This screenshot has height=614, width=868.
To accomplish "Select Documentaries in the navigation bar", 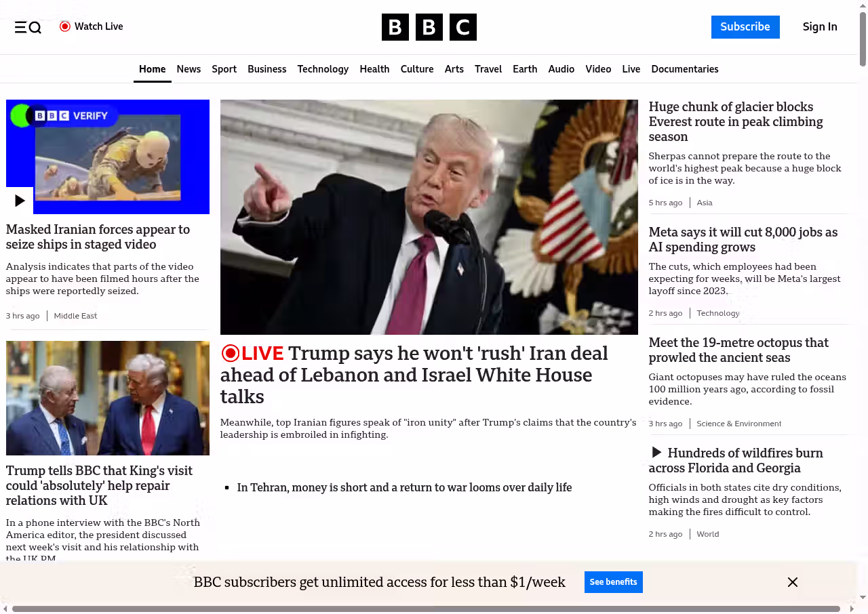I will tap(684, 69).
